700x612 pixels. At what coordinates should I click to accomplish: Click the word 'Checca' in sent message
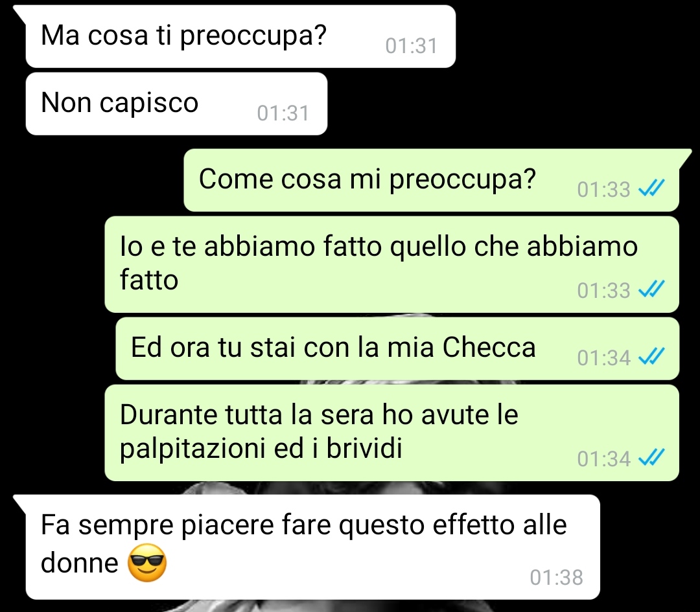(489, 347)
